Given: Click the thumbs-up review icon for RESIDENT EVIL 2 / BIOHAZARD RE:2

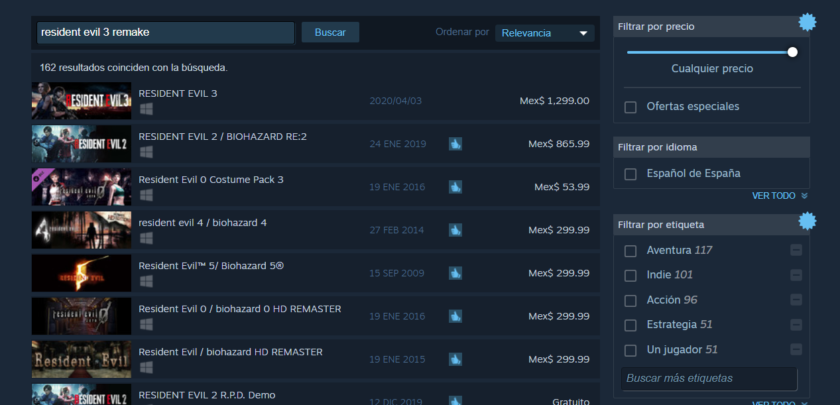Looking at the screenshot, I should [x=455, y=144].
